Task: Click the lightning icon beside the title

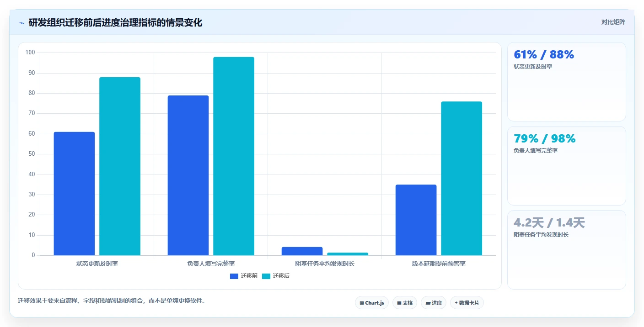Action: pyautogui.click(x=21, y=23)
